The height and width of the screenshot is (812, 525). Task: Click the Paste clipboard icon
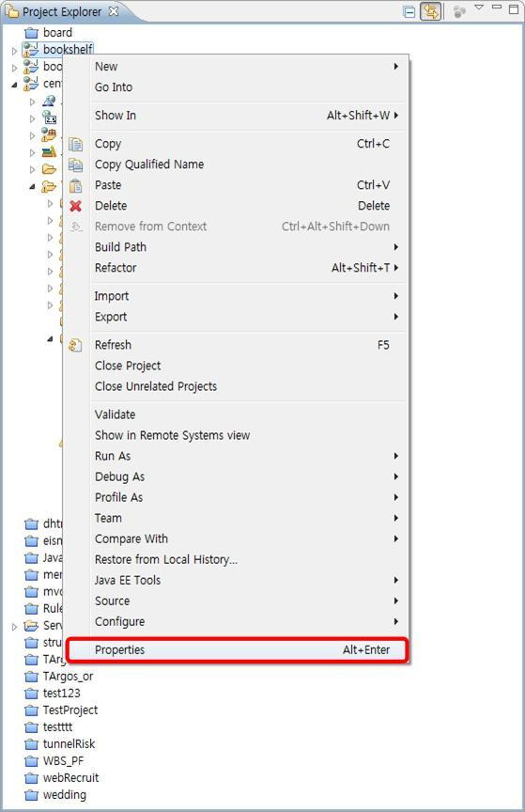pos(75,185)
